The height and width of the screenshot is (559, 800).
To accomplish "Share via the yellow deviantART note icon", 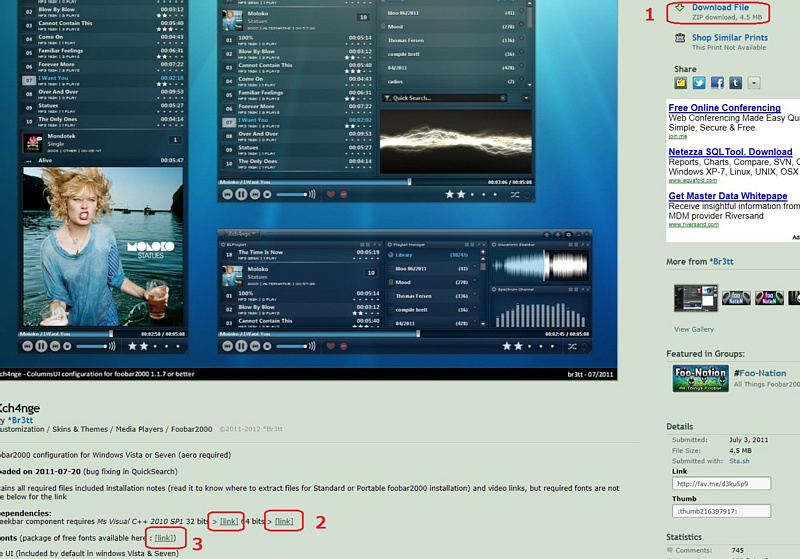I will (x=681, y=83).
